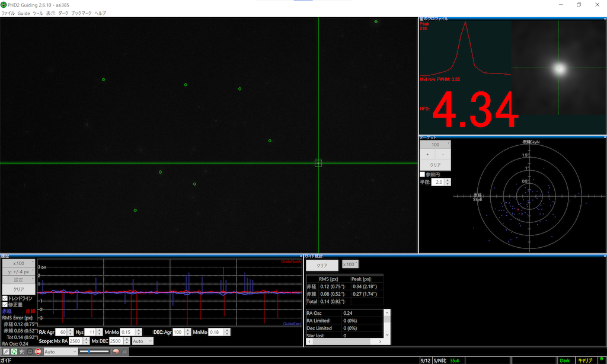
Task: Open the 100 zoom dropdown in target panel
Action: (436, 145)
